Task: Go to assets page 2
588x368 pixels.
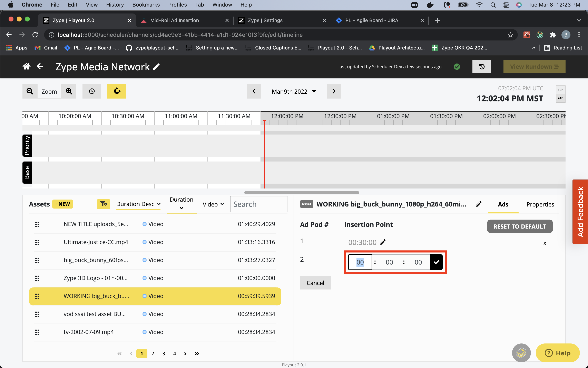Action: (153, 354)
